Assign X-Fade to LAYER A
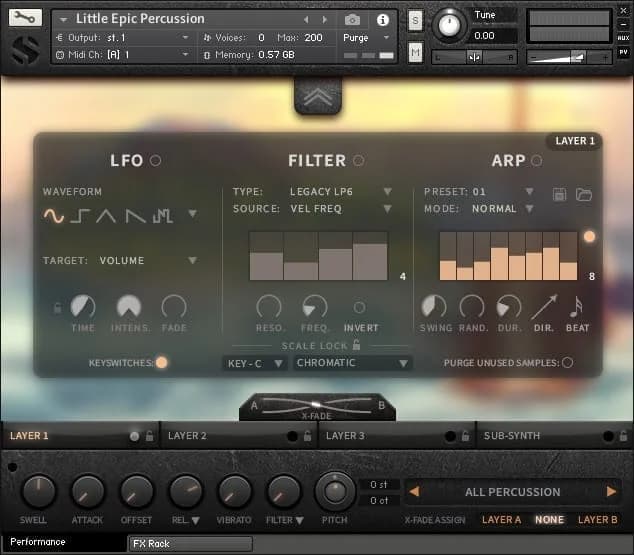This screenshot has width=634, height=555. coord(501,520)
